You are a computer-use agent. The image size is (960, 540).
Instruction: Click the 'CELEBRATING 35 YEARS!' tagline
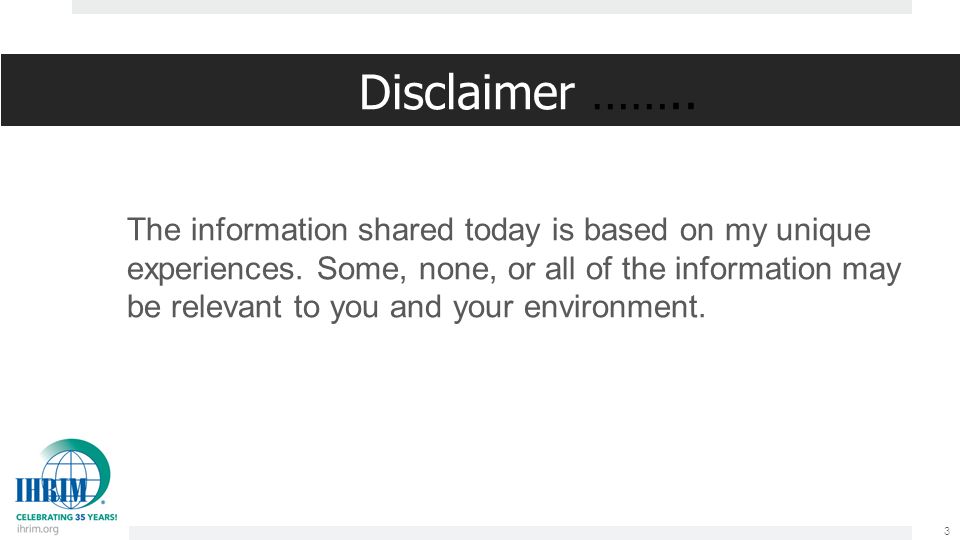(x=67, y=517)
